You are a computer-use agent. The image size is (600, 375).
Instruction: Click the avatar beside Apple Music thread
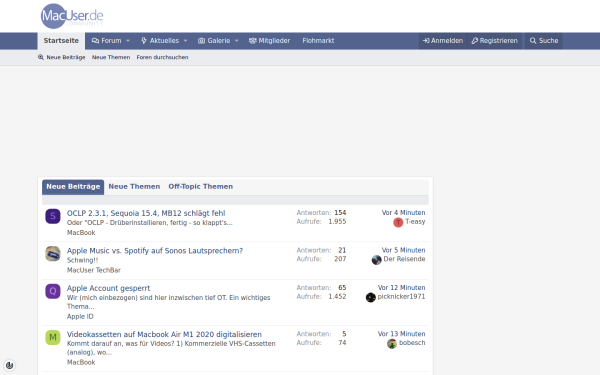tap(53, 254)
